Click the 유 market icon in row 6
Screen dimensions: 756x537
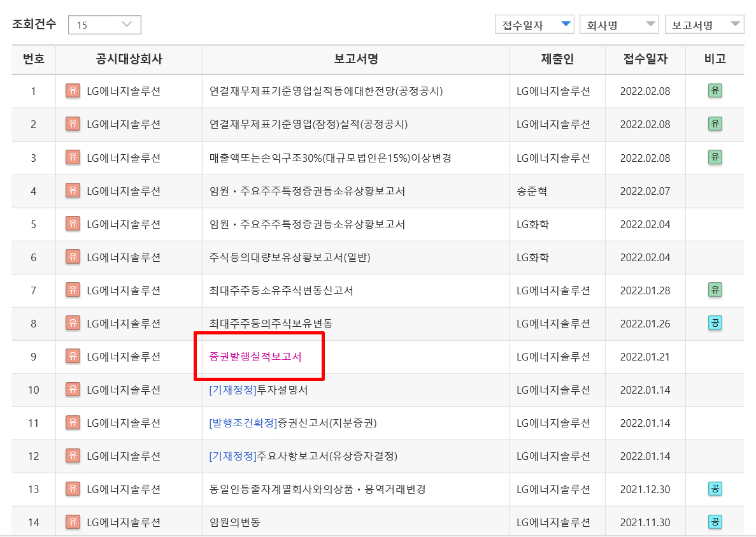(x=73, y=257)
